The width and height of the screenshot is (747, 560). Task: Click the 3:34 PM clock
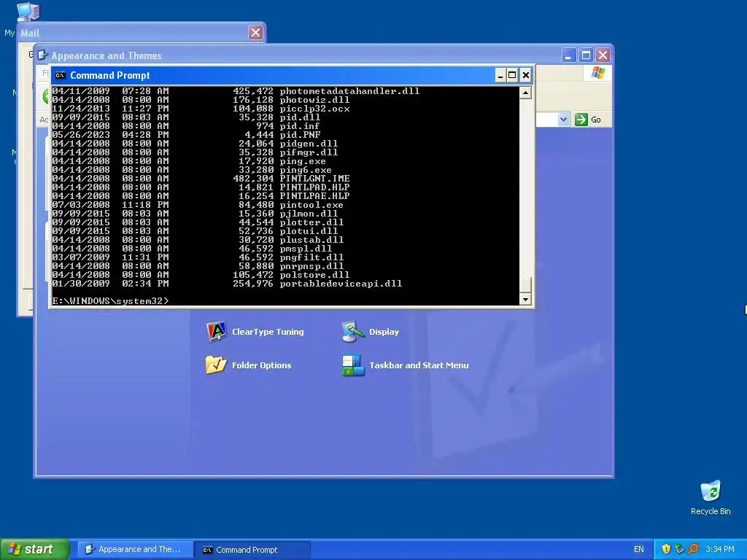coord(719,549)
